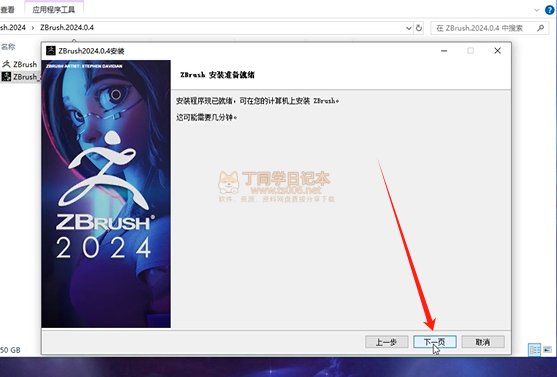
Task: Open the 查看 ribbon tab in Explorer
Action: (8, 10)
